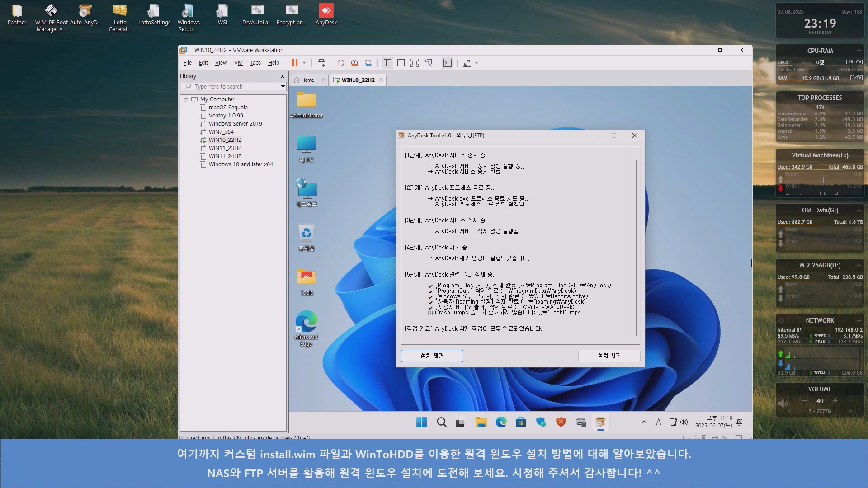
Task: Switch to Unity mode icon
Action: 428,63
